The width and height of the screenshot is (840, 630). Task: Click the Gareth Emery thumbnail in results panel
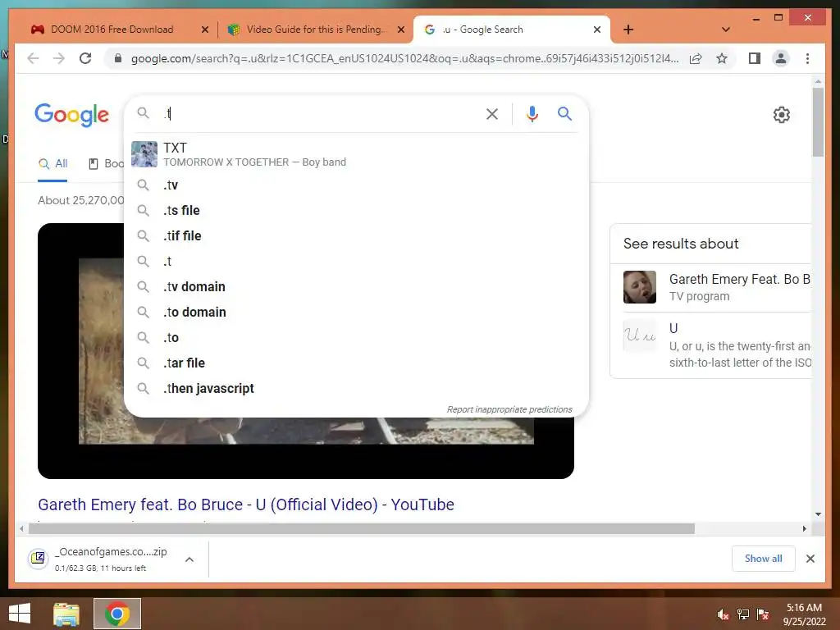tap(640, 287)
